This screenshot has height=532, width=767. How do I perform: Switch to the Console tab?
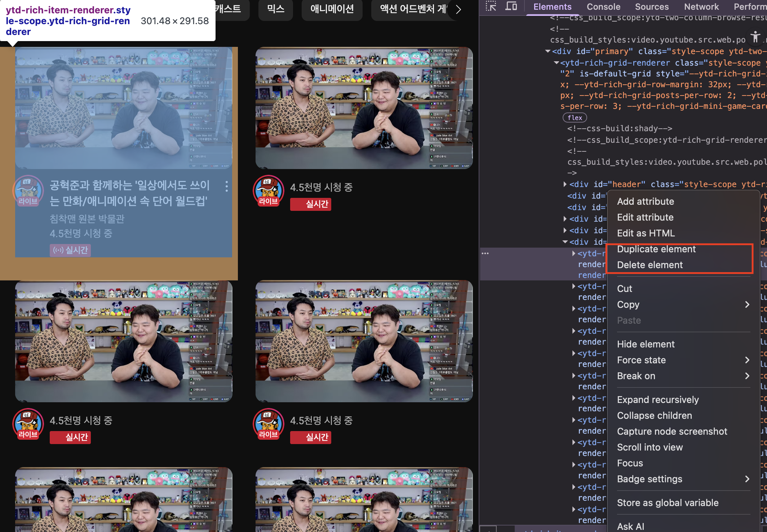point(603,6)
